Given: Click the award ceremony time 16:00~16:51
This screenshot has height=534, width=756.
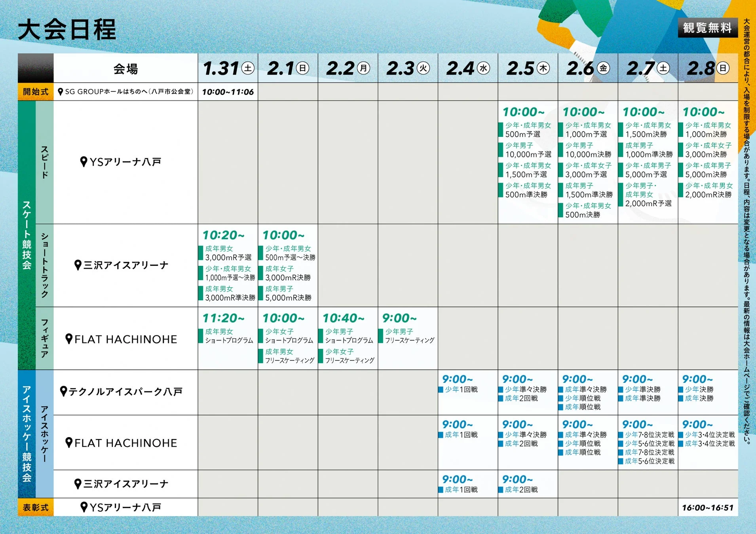Looking at the screenshot, I should [x=707, y=507].
